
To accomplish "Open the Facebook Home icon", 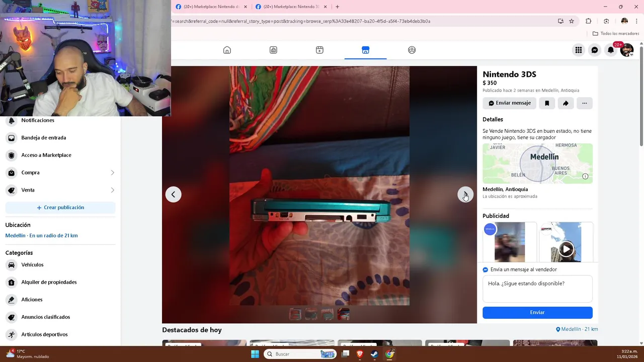I will (x=227, y=50).
